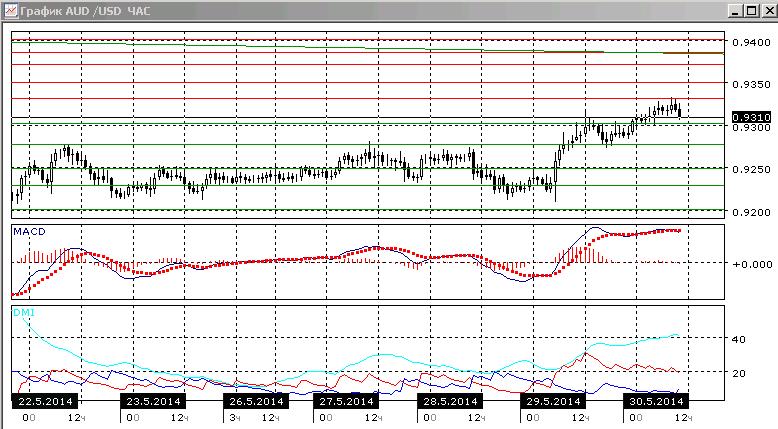This screenshot has height=429, width=778.
Task: Select the 22.5.2014 date marker
Action: 45,401
